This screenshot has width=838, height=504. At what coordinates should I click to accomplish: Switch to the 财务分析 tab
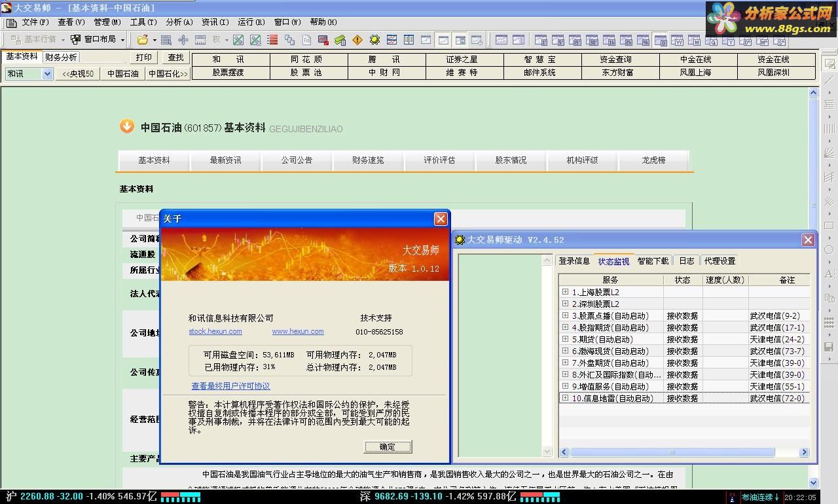60,58
